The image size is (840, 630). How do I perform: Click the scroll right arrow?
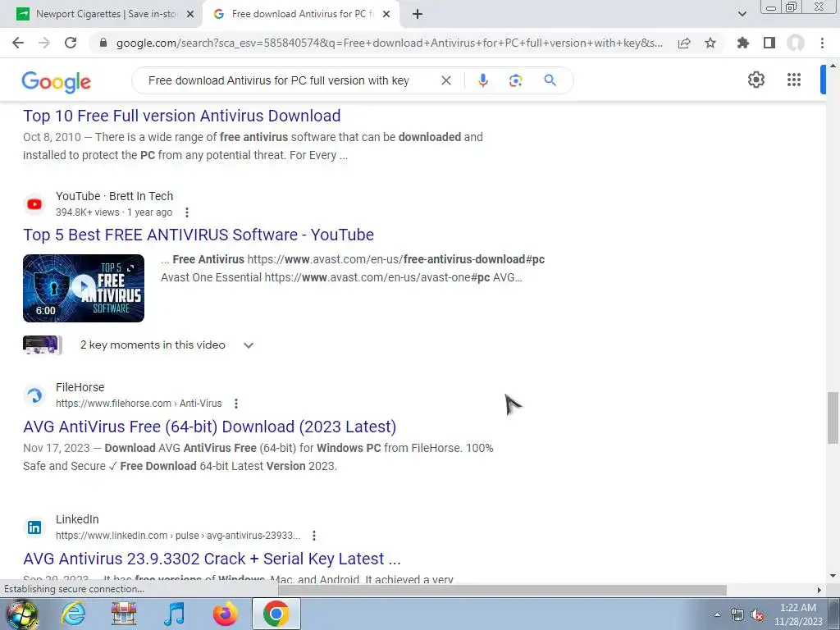[x=819, y=590]
